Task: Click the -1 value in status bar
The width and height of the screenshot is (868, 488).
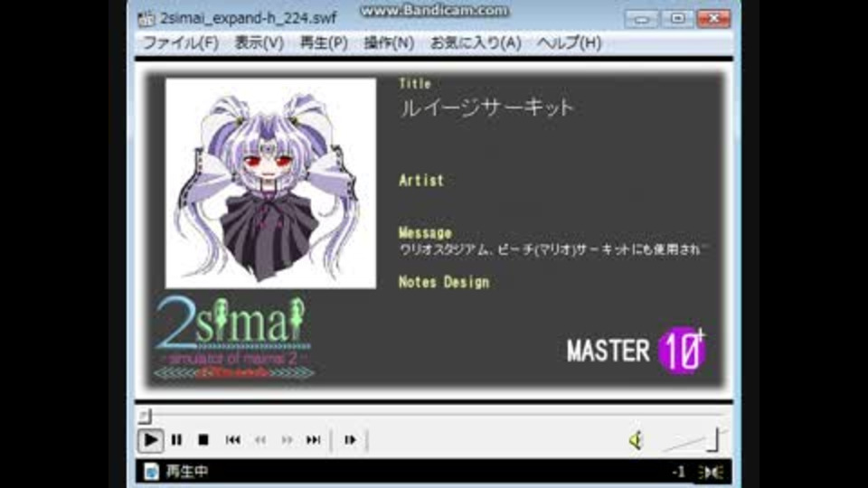Action: [678, 472]
